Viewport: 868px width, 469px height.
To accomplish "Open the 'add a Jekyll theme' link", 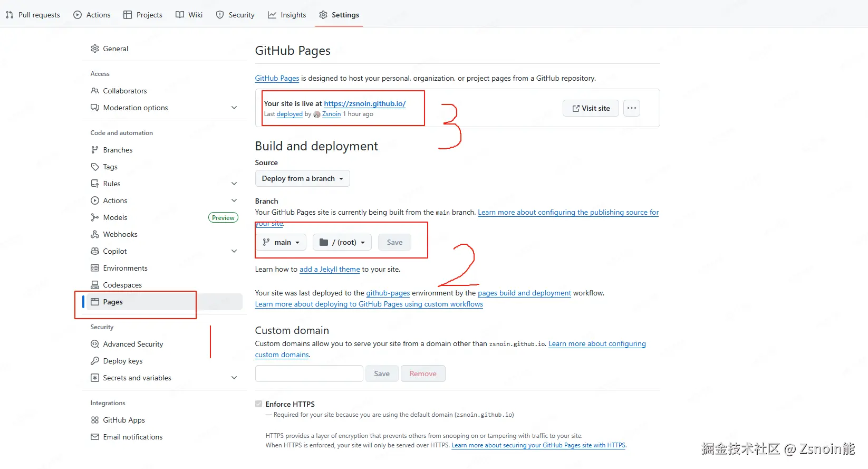I will [330, 269].
